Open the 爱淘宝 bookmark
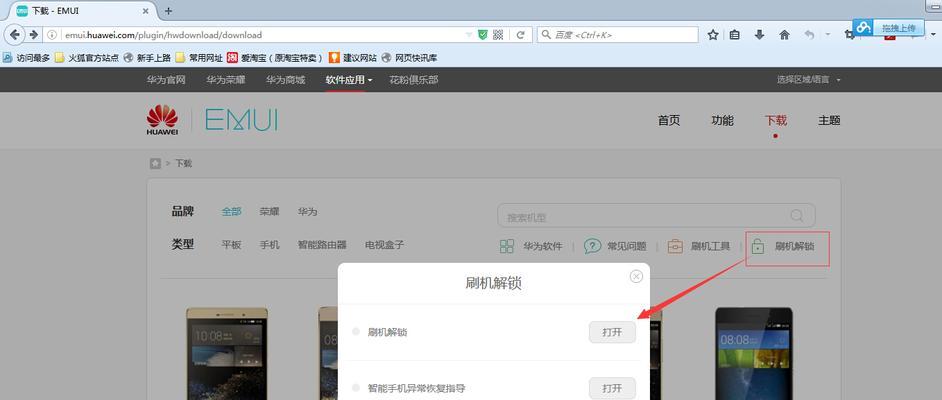This screenshot has height=400, width=942. [x=275, y=58]
